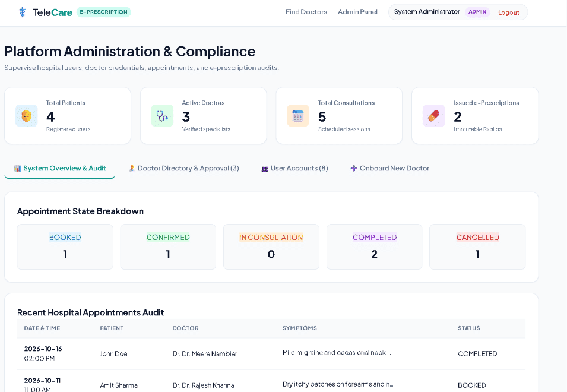
Task: Click the Dry itchy patches symptoms cell
Action: click(x=338, y=384)
